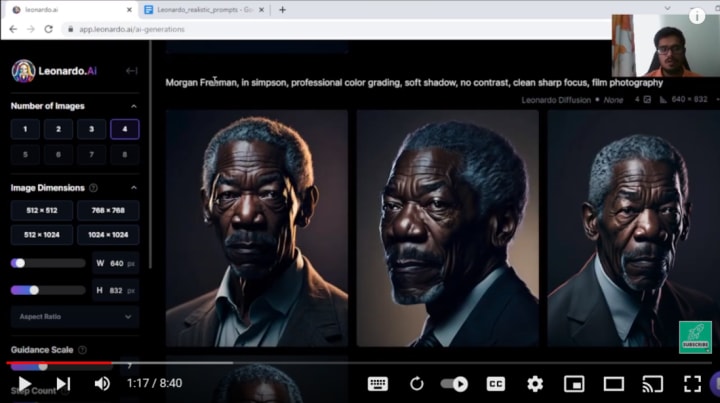Viewport: 720px width, 403px height.
Task: Set number of images to 2
Action: pos(58,129)
